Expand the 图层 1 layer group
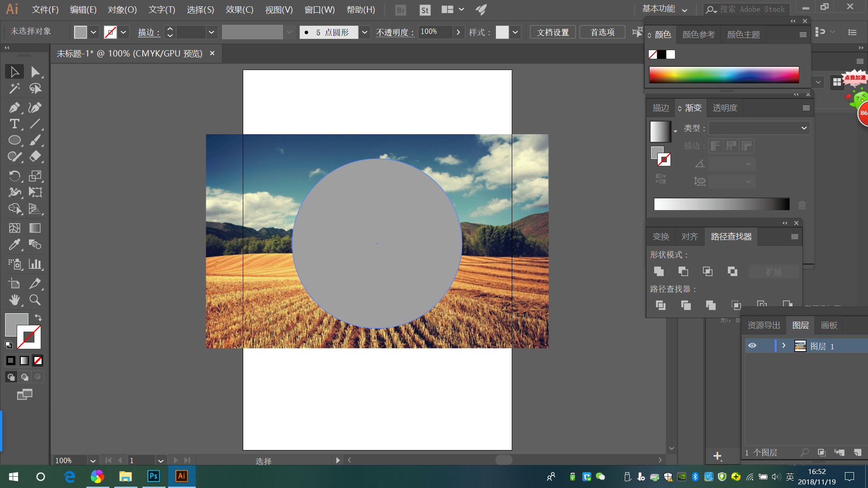This screenshot has width=868, height=488. [783, 346]
